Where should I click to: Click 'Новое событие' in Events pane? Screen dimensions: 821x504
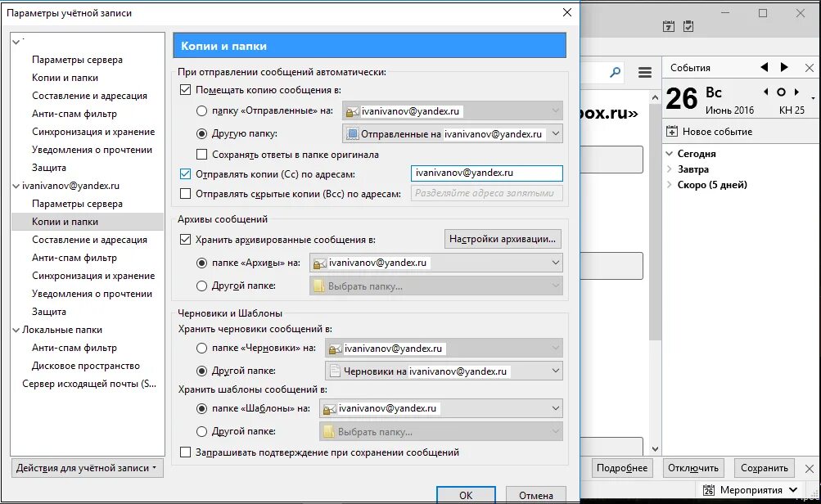[x=717, y=132]
